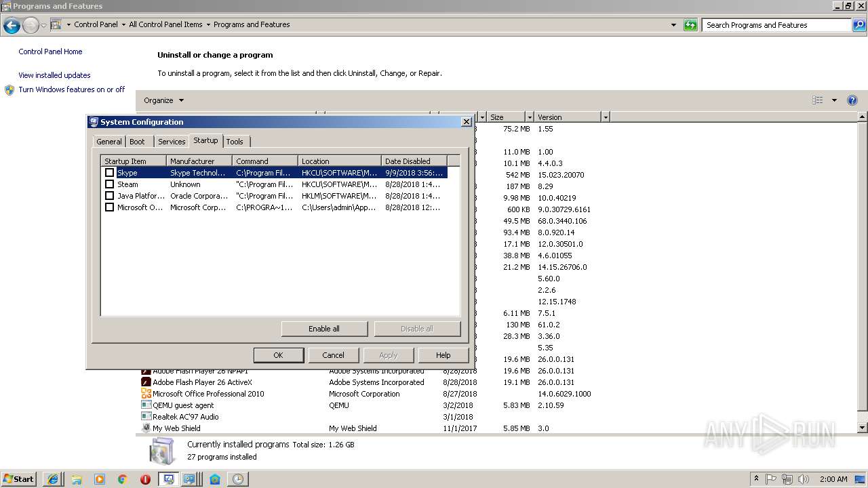Click the programs list scroll down arrow
This screenshot has width=868, height=488.
pos(863,428)
